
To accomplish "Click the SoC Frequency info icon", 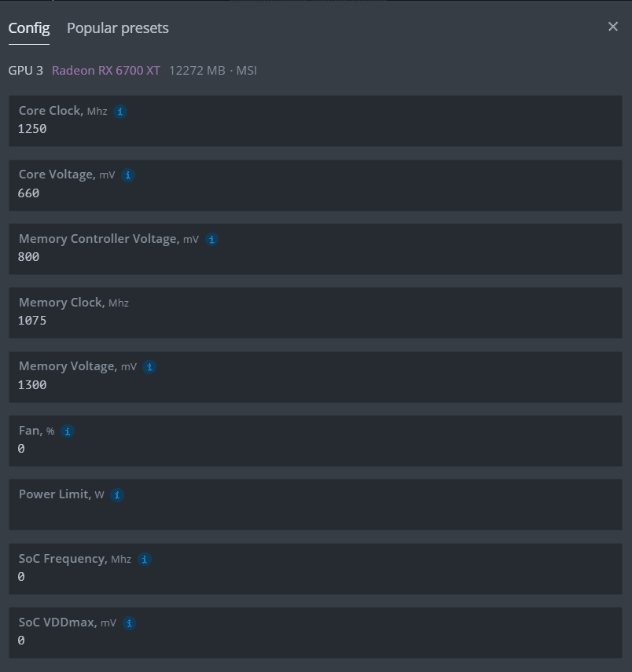I will pos(145,560).
